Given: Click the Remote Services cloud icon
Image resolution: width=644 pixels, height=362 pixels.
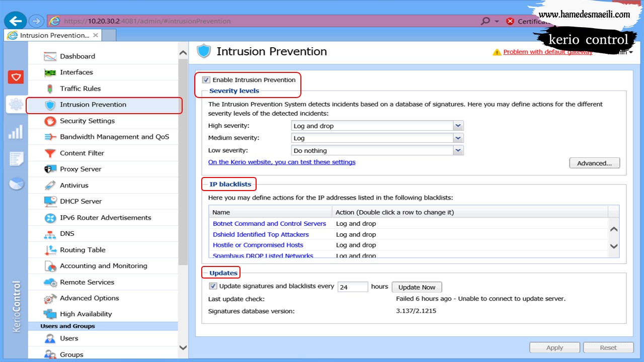Looking at the screenshot, I should pyautogui.click(x=50, y=282).
